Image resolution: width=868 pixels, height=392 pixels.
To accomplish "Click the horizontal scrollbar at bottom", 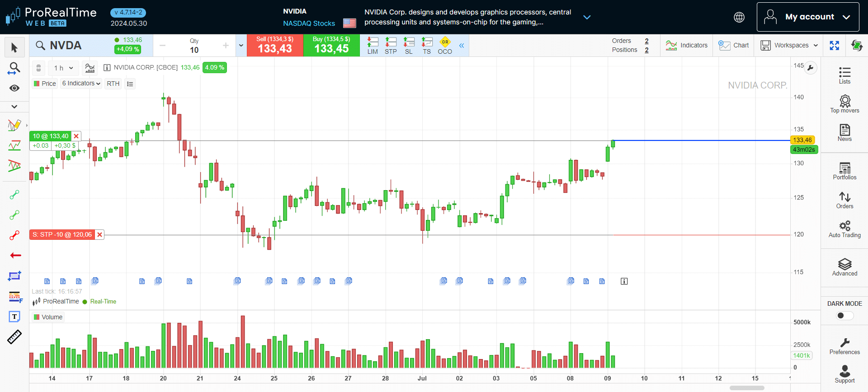I will pos(747,388).
